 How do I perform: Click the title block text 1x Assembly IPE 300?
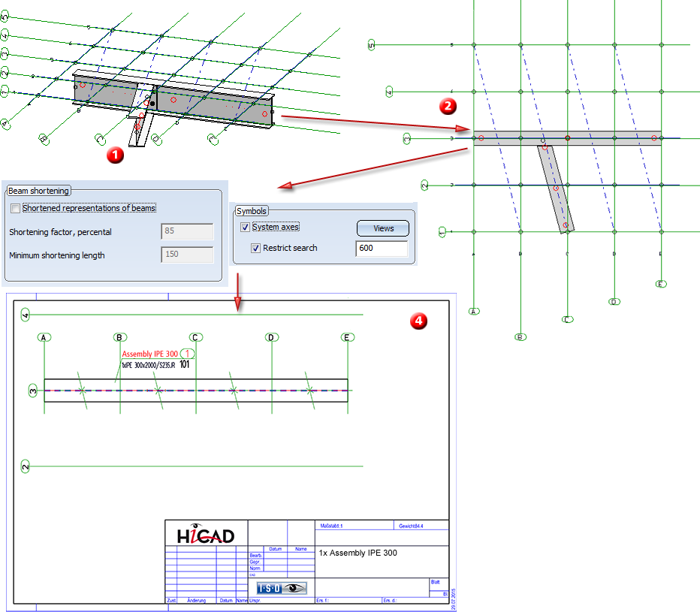[x=358, y=553]
